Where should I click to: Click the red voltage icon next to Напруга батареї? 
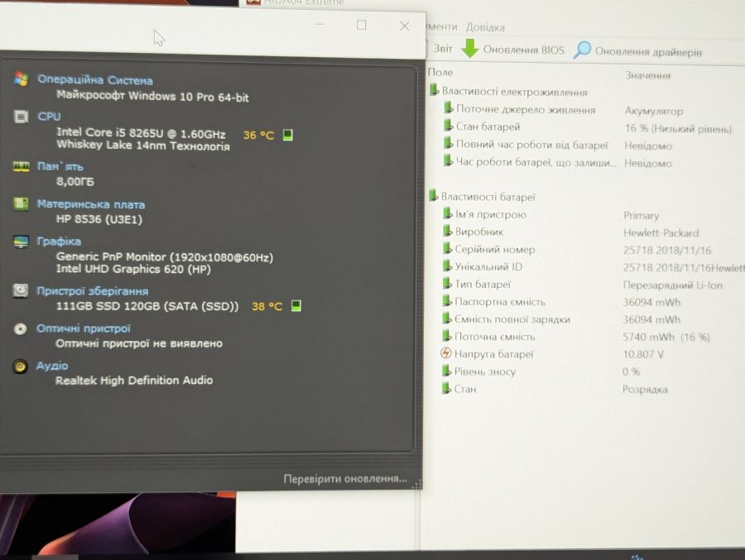445,353
